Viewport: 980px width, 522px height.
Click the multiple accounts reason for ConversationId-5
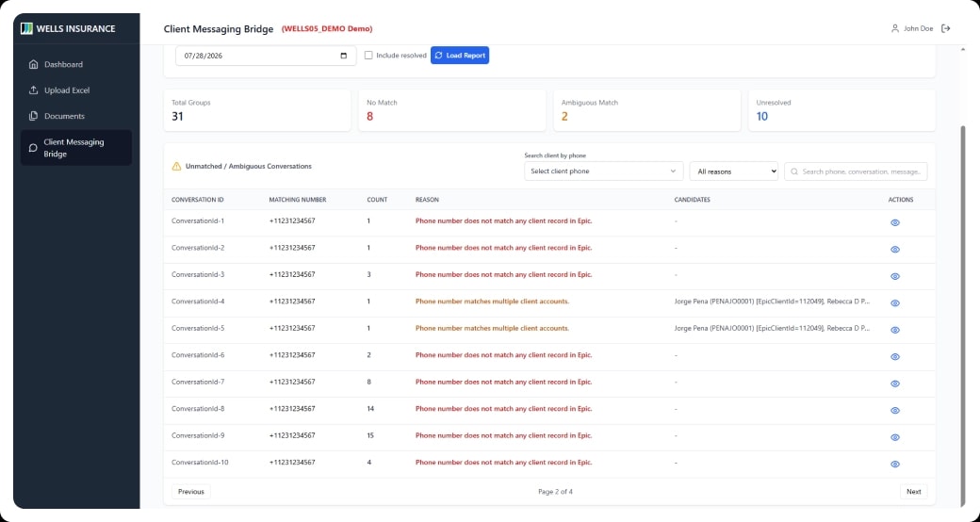pos(492,328)
